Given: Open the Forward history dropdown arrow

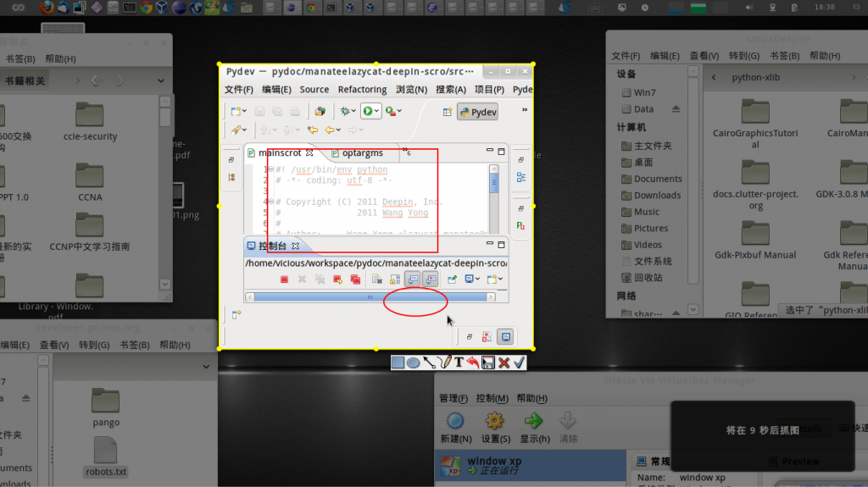Looking at the screenshot, I should 361,130.
